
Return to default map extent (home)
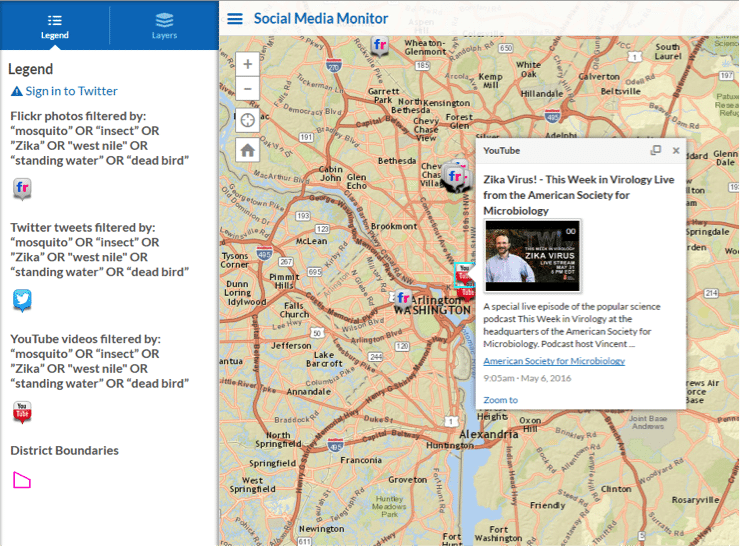tap(247, 151)
